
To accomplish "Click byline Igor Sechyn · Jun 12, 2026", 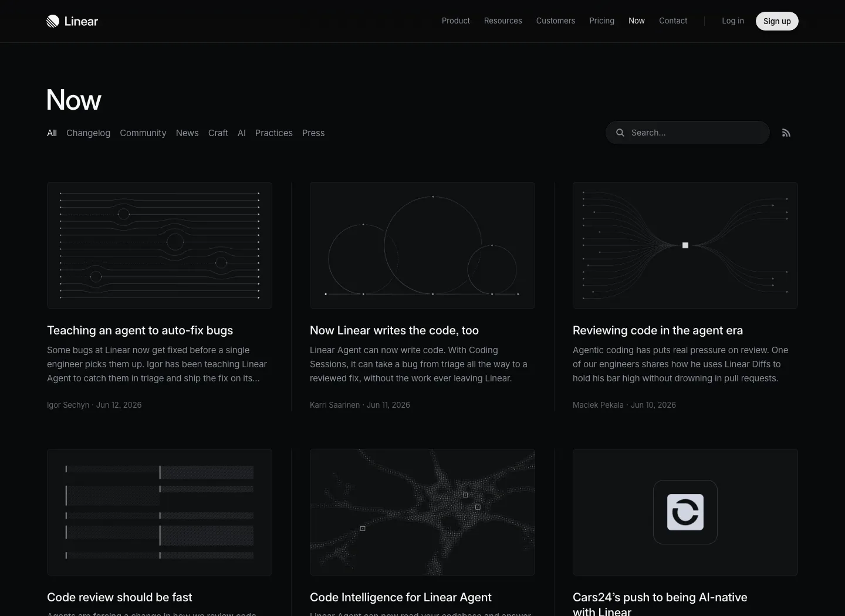I will coord(94,405).
